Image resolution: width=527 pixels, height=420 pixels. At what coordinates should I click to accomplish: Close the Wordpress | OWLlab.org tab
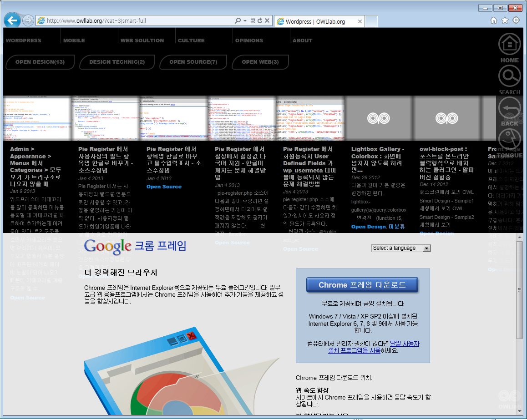click(x=360, y=21)
